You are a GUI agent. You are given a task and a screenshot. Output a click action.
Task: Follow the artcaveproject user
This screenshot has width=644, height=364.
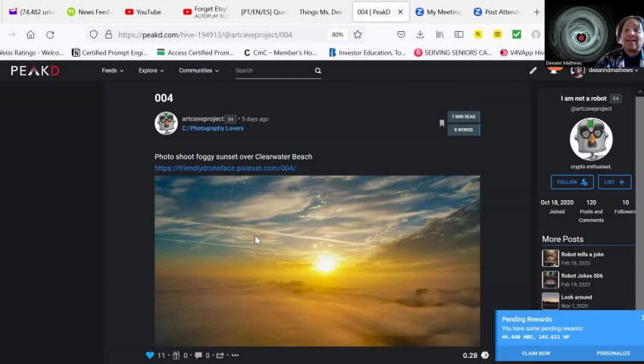572,182
